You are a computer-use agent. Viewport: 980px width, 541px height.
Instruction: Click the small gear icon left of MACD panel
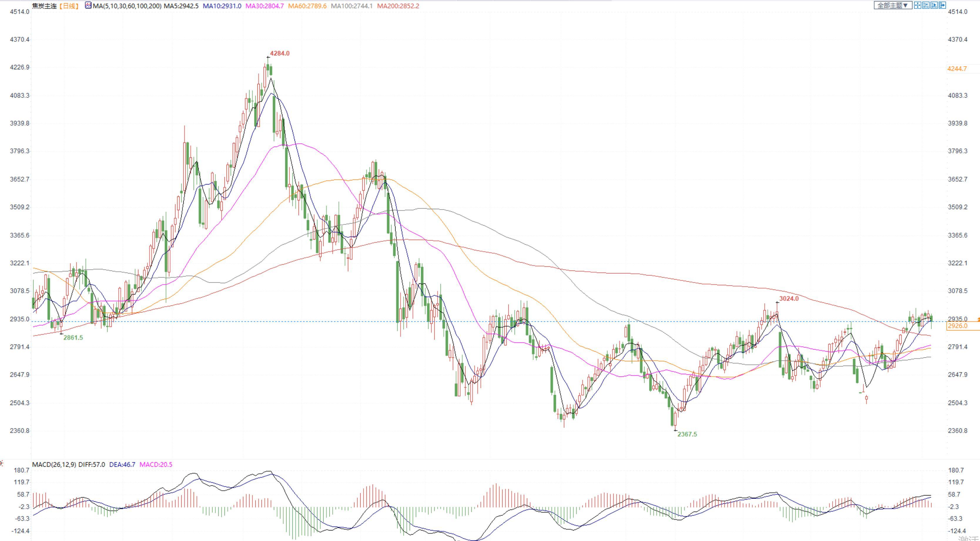coord(1,463)
